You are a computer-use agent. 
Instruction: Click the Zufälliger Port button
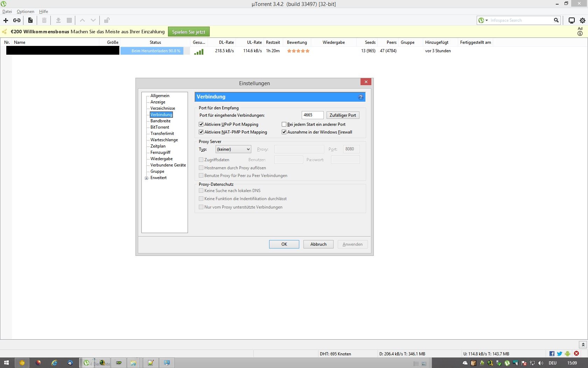(343, 115)
